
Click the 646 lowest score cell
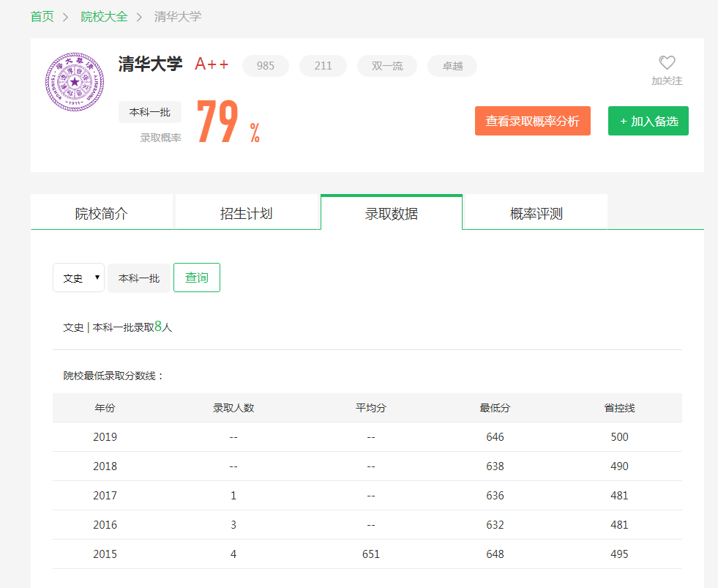click(x=495, y=437)
